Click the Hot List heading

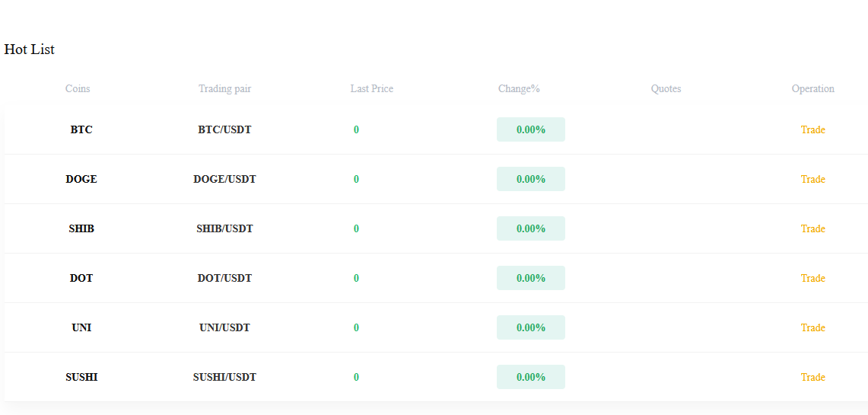pyautogui.click(x=29, y=49)
